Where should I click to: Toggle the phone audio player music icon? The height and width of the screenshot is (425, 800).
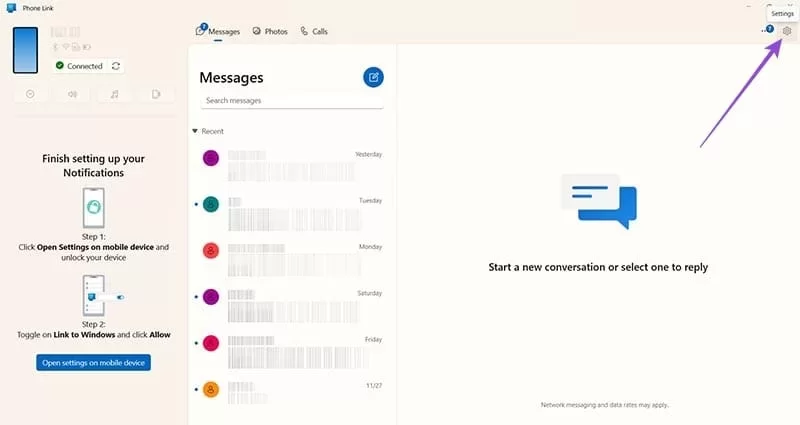(x=114, y=95)
